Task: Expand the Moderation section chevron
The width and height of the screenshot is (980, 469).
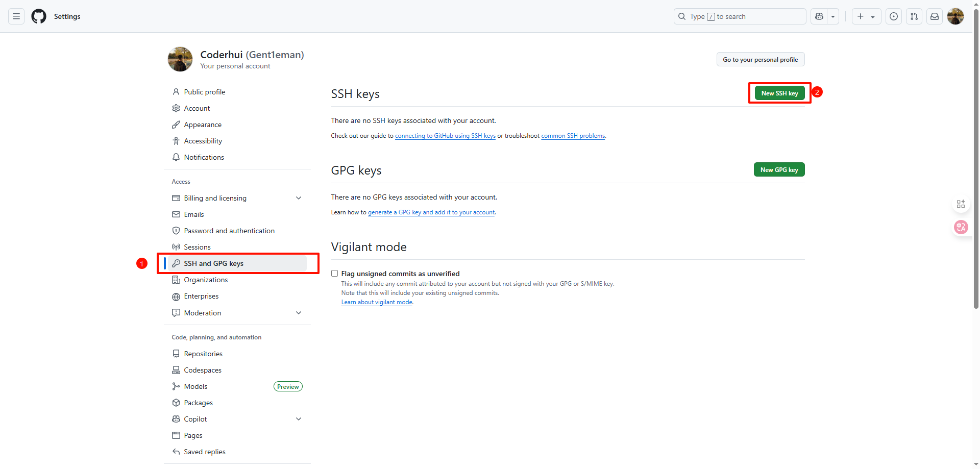Action: tap(299, 313)
